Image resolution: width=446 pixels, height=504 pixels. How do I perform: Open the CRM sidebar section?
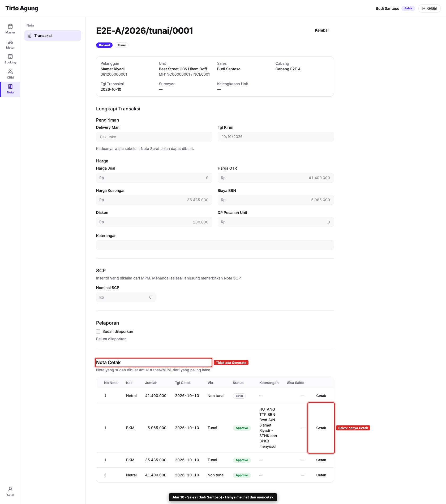pyautogui.click(x=10, y=74)
